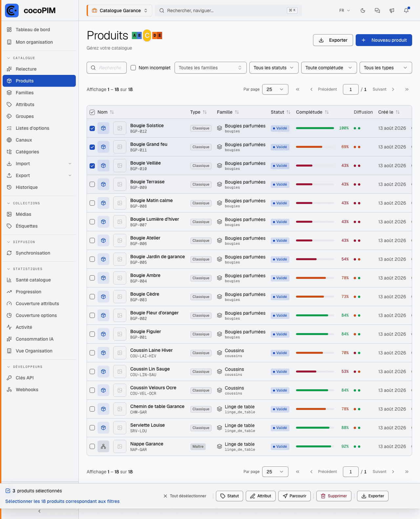Open the top Par page 25 dropdown
This screenshot has height=519, width=420.
click(x=275, y=89)
